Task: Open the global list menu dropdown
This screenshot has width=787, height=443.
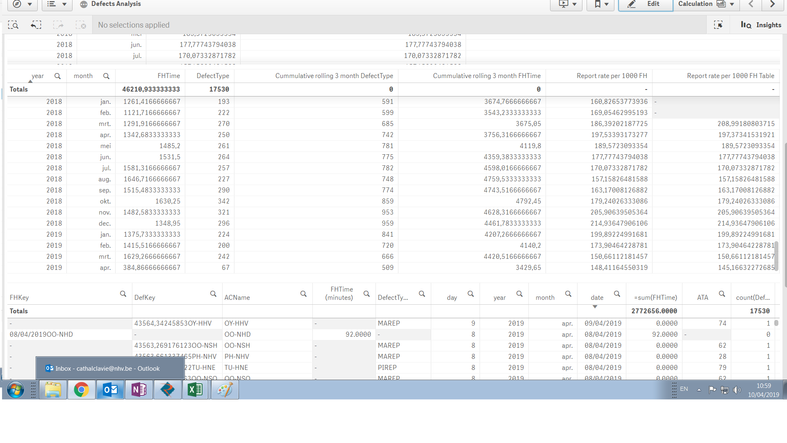Action: tap(57, 4)
